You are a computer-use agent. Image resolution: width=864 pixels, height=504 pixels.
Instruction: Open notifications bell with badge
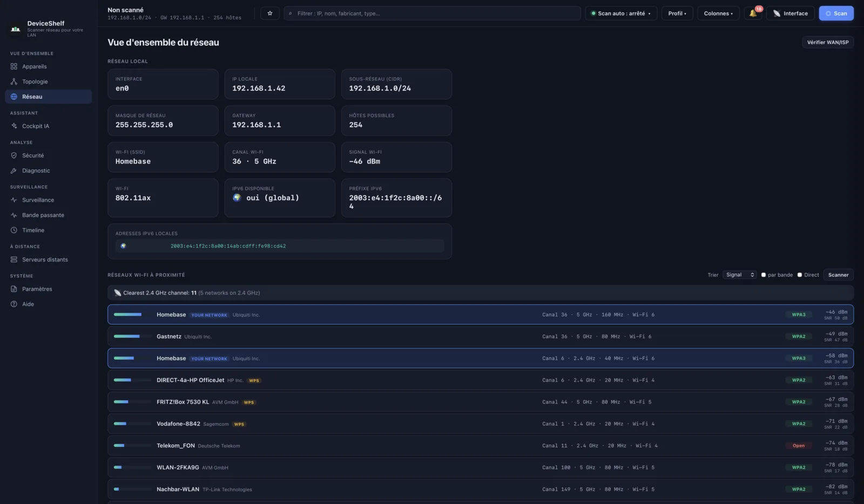753,13
